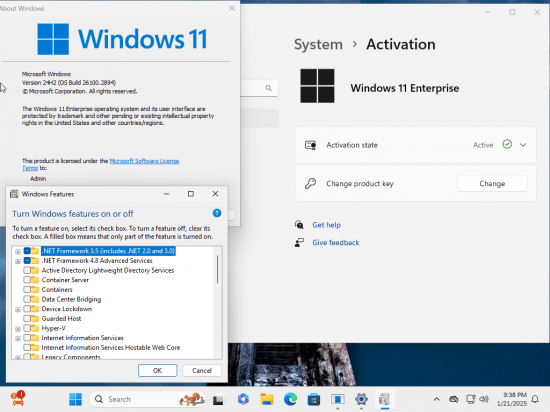The height and width of the screenshot is (412, 550).
Task: Open network status tray icon
Action: 470,399
